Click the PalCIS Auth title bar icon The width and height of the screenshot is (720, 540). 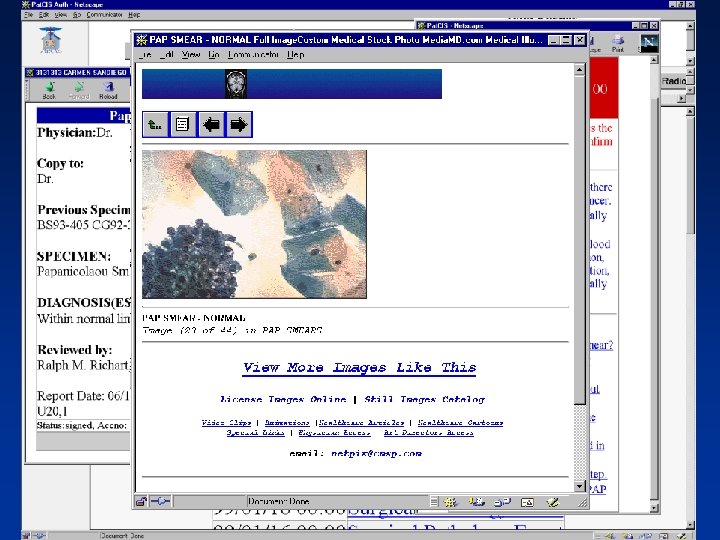click(x=26, y=5)
